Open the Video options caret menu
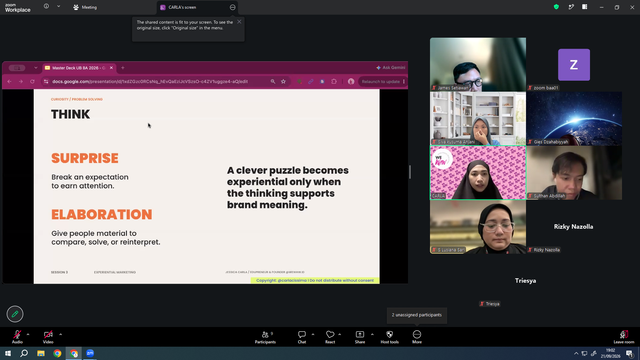This screenshot has height=360, width=640. [x=60, y=334]
